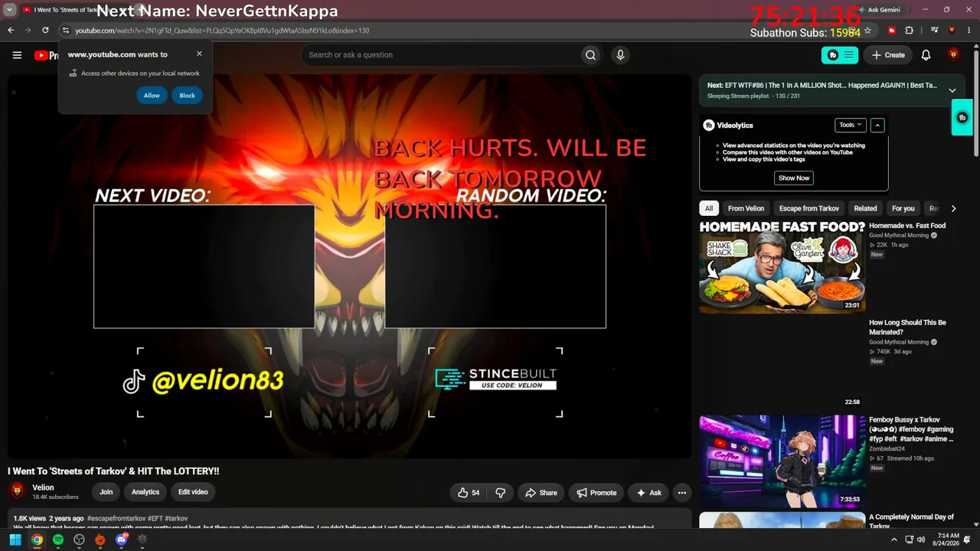Start voice search with the microphone
The height and width of the screenshot is (551, 980).
click(620, 55)
